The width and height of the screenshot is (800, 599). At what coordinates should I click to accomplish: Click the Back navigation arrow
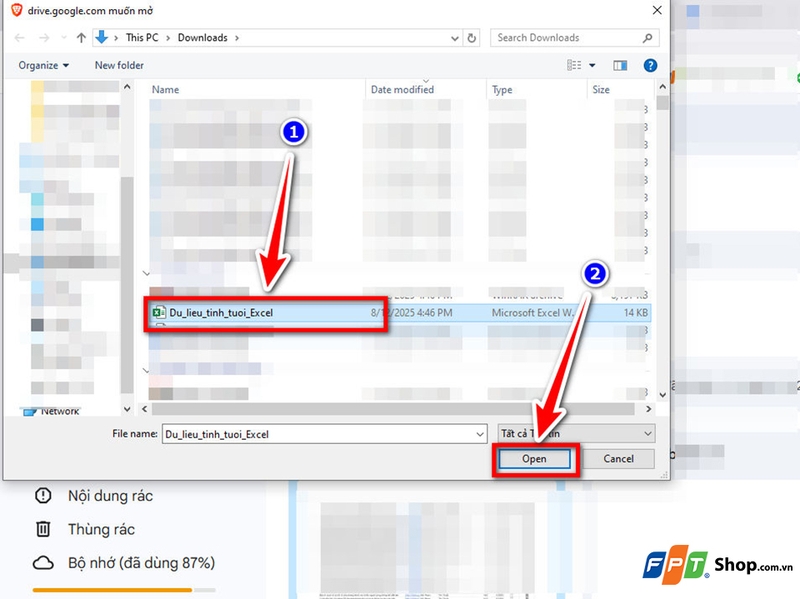(20, 38)
